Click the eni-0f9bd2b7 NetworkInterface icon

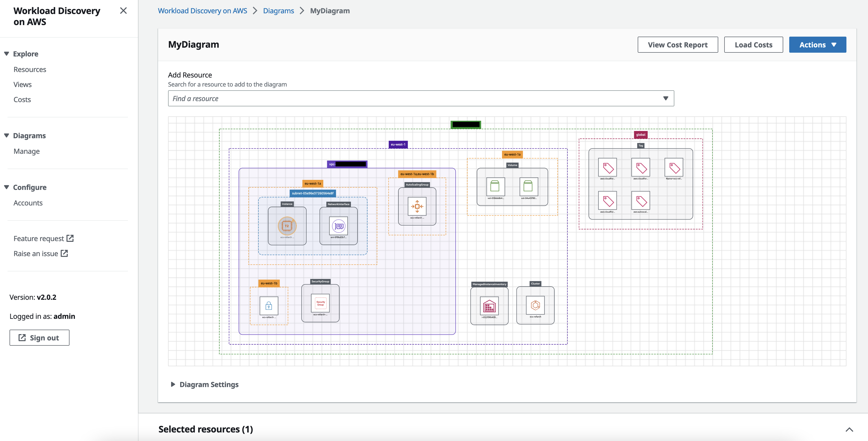(338, 226)
